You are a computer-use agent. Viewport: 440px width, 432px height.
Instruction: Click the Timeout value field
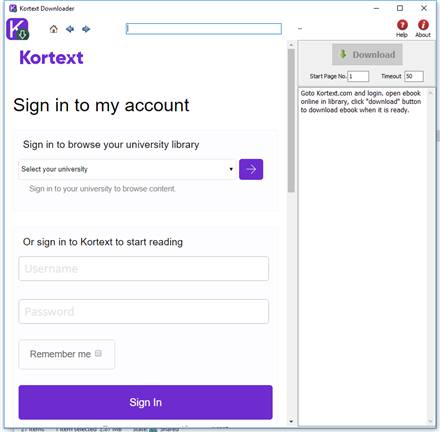[414, 76]
